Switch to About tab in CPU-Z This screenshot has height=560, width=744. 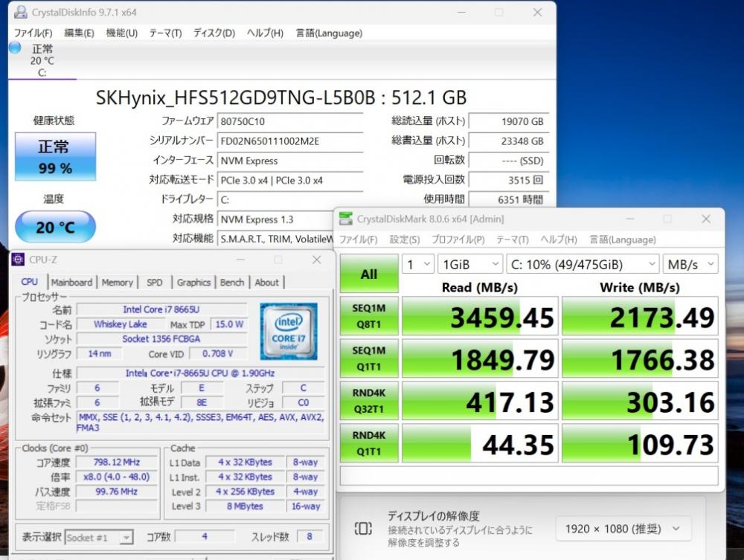point(266,282)
